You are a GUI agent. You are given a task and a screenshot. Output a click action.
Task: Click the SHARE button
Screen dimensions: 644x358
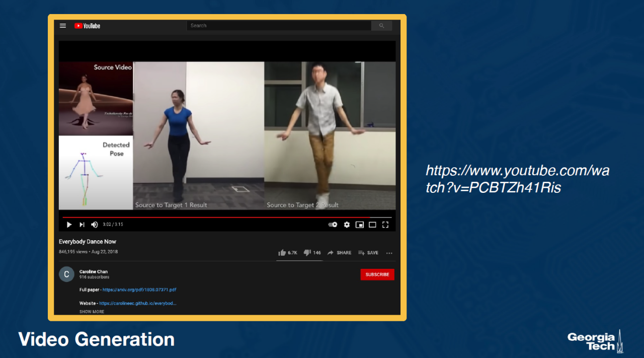[340, 253]
